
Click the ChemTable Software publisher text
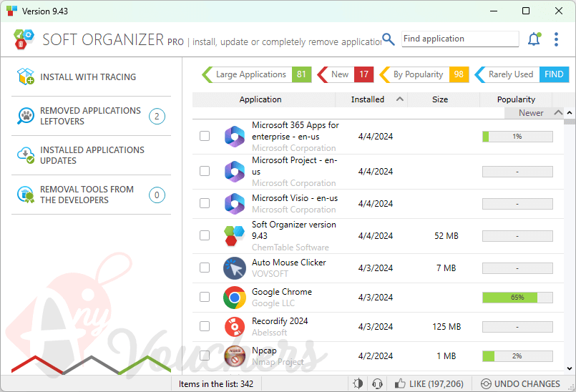(x=291, y=248)
